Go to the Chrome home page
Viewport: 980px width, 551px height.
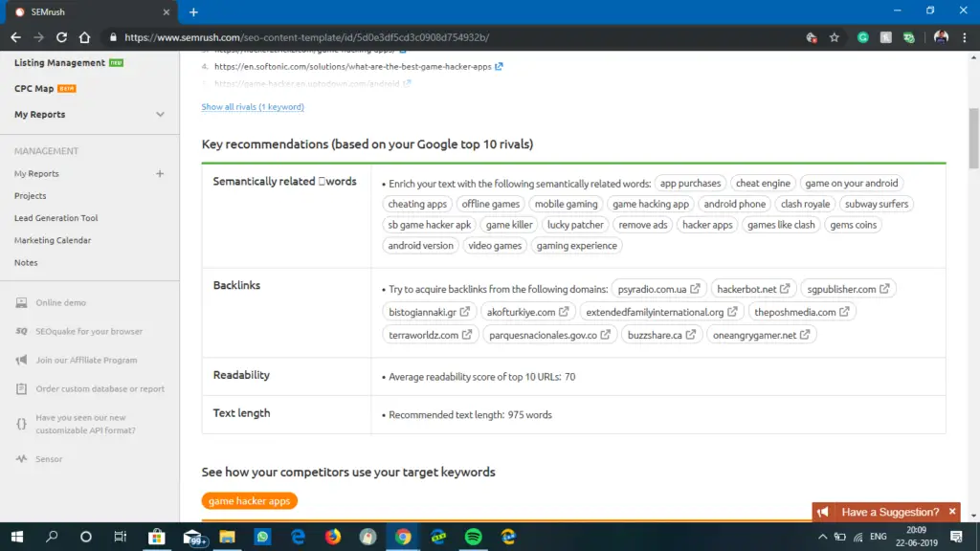tap(84, 37)
